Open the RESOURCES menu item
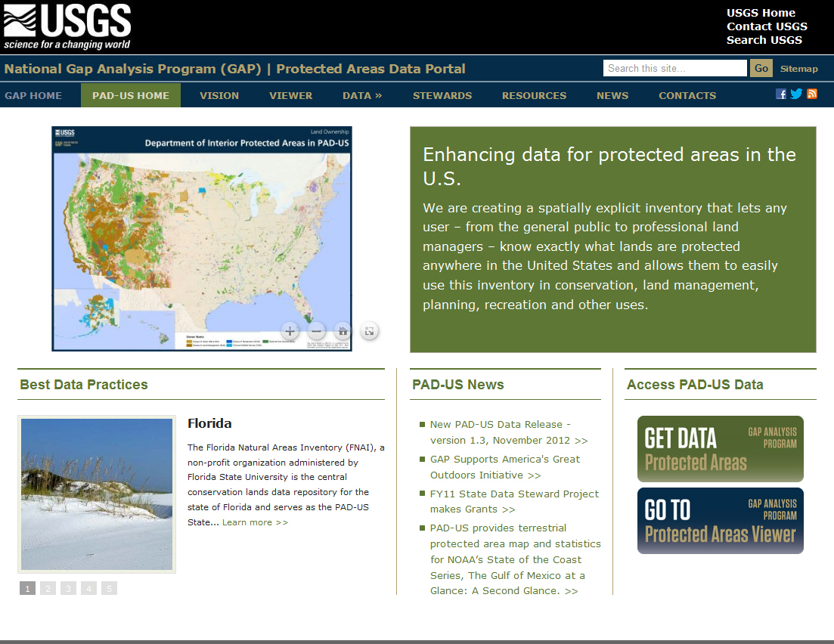834x644 pixels. pyautogui.click(x=534, y=96)
